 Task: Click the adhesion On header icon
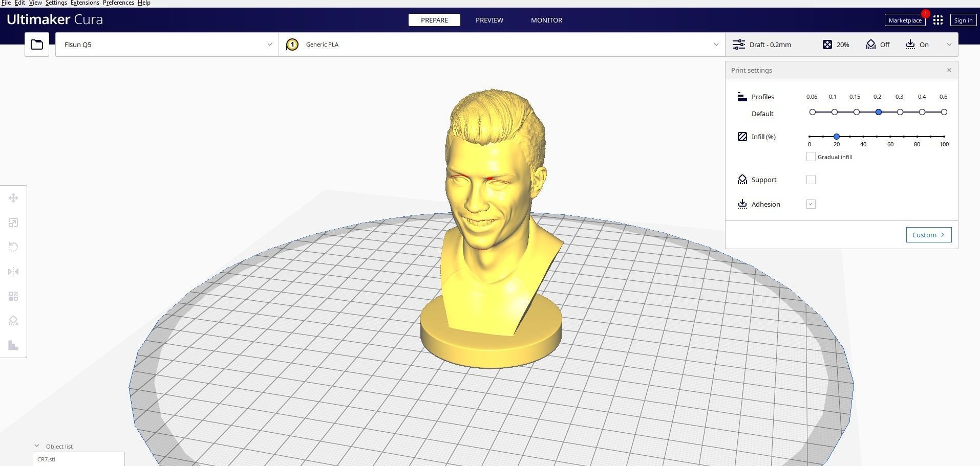point(910,45)
